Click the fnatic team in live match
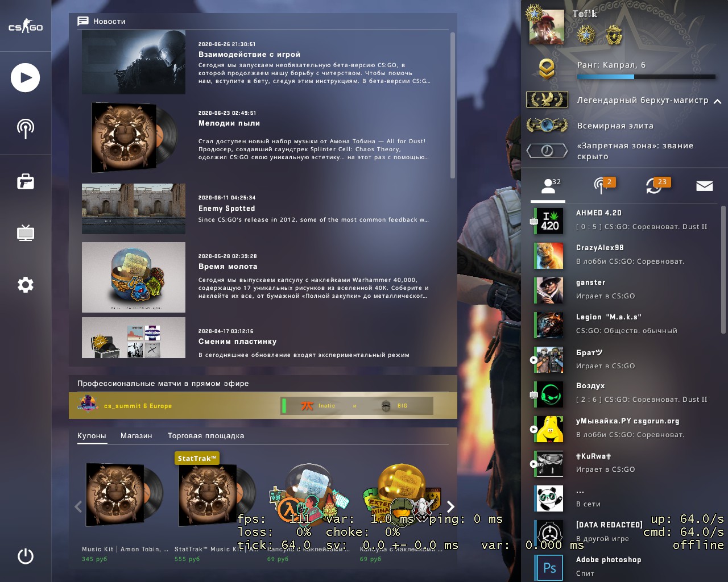This screenshot has height=582, width=728. pos(318,406)
